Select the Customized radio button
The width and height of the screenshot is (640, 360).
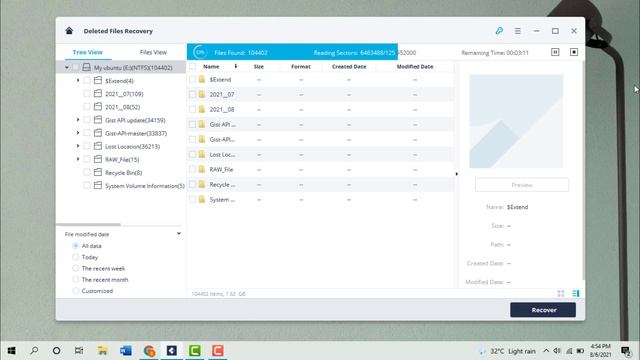click(76, 291)
